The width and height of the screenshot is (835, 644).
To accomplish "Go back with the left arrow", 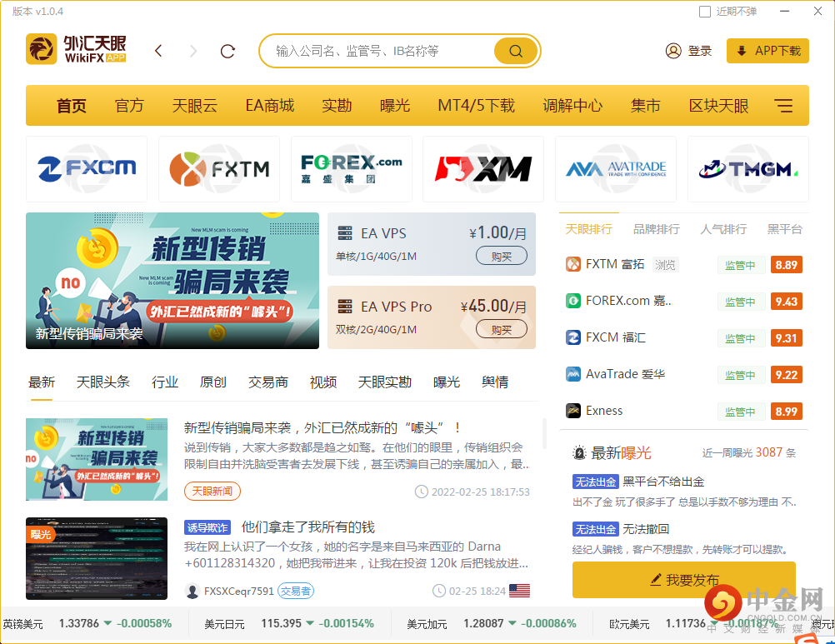I will [x=158, y=51].
